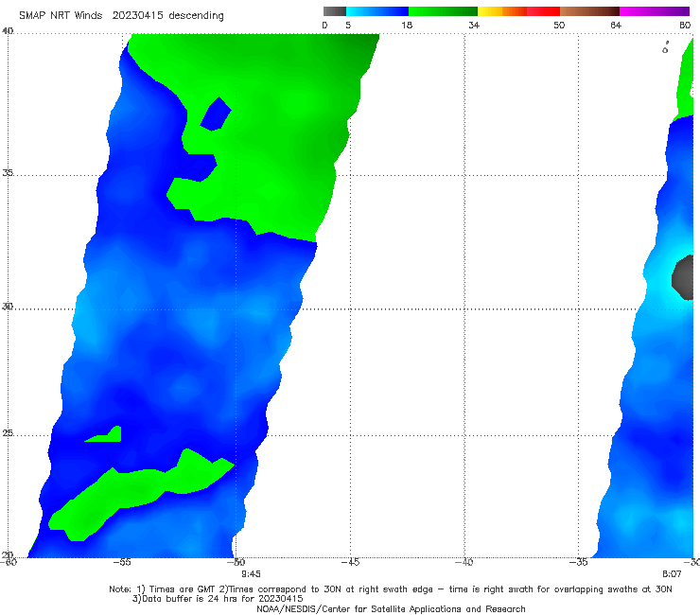
Task: Click the brown segment of the color bar
Action: (x=589, y=11)
